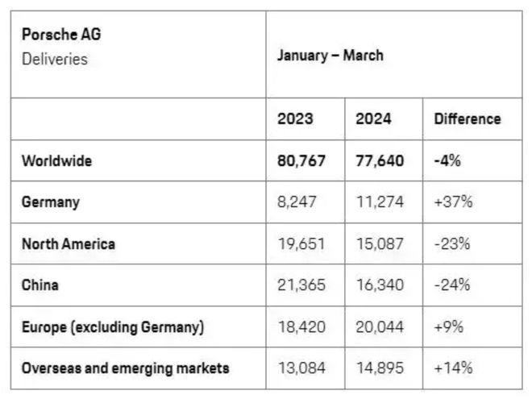Click the Porsche AG table title
532x399 pixels.
pyautogui.click(x=61, y=35)
